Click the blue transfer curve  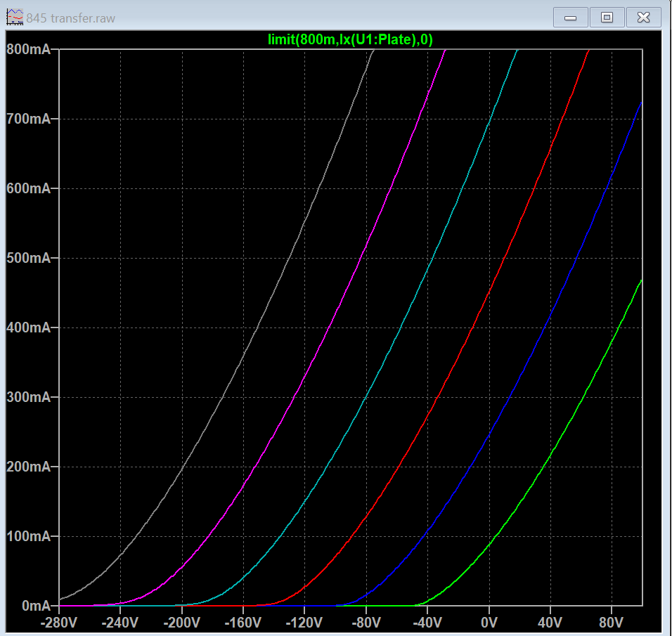[x=545, y=327]
